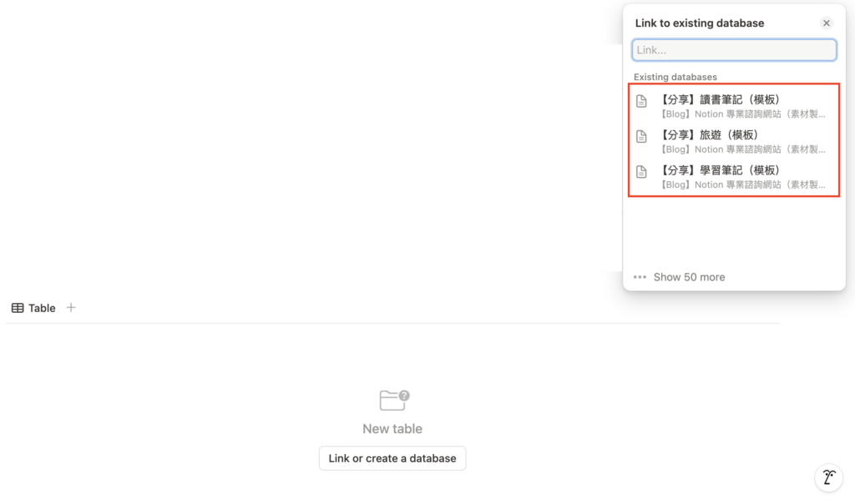This screenshot has height=504, width=855.
Task: Open the Notion AI face button
Action: (x=828, y=478)
